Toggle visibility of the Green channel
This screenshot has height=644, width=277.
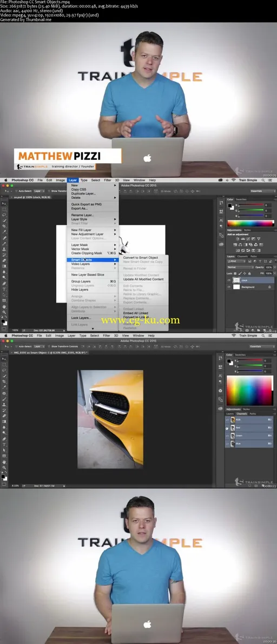click(x=228, y=435)
